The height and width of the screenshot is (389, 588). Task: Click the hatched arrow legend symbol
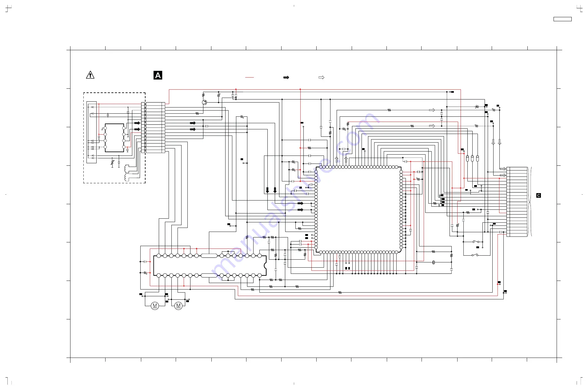pos(286,77)
